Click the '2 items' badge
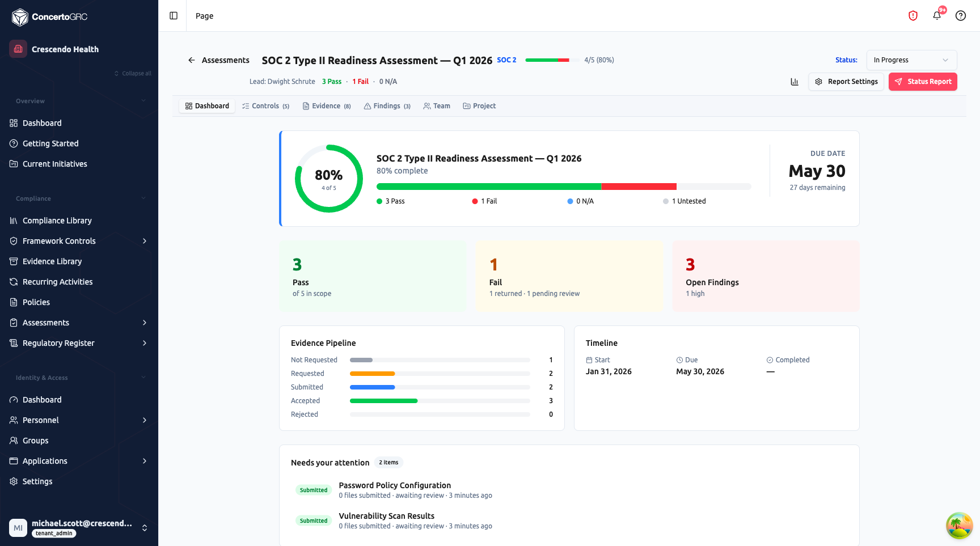Screen dimensions: 980x546 pyautogui.click(x=388, y=463)
